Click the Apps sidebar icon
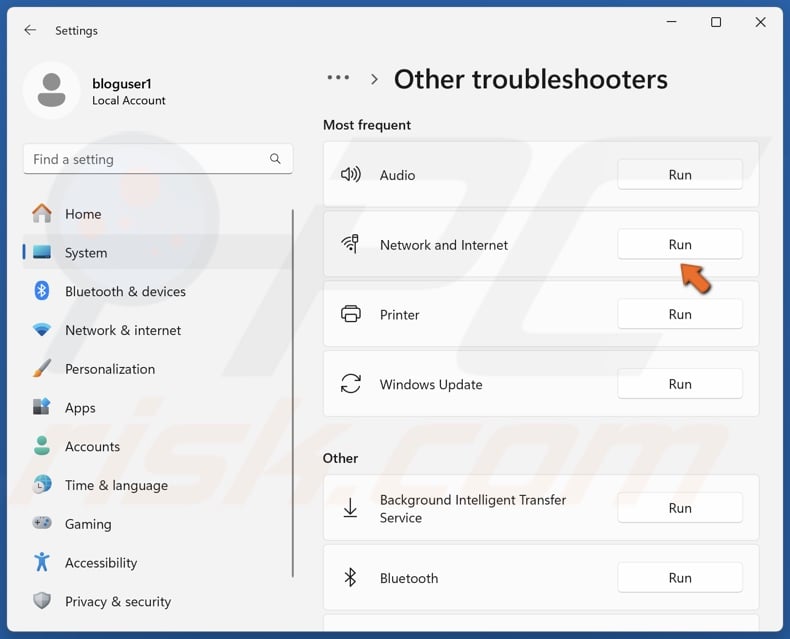Screen dimensions: 790x639 pyautogui.click(x=42, y=406)
